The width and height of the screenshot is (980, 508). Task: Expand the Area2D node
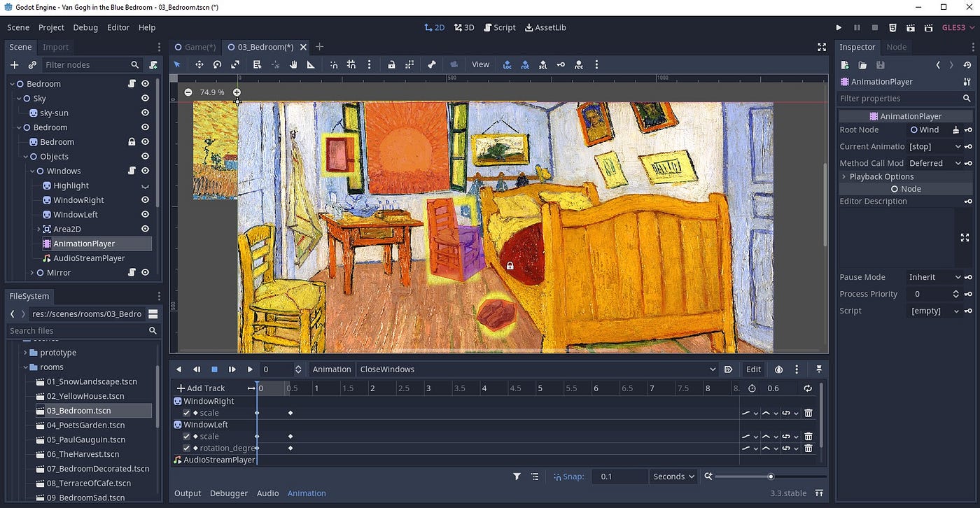(x=38, y=229)
